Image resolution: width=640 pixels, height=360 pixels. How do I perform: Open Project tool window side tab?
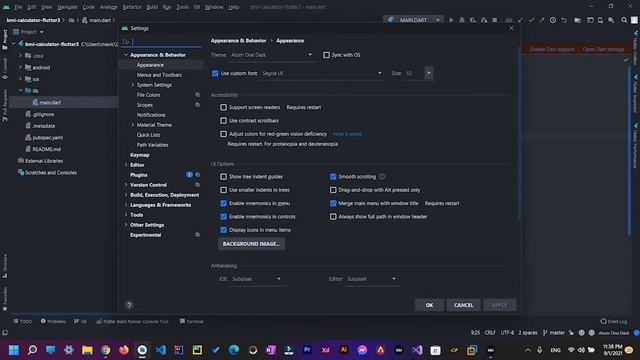pyautogui.click(x=5, y=39)
